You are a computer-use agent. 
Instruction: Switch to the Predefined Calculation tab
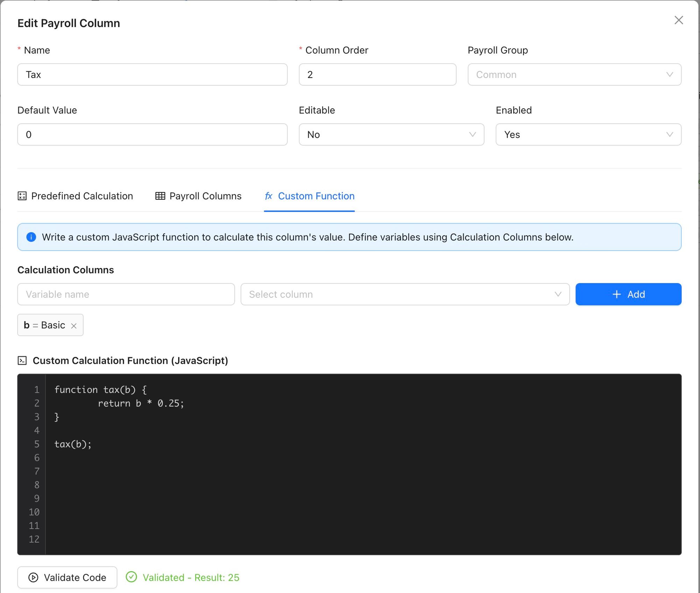pyautogui.click(x=82, y=196)
